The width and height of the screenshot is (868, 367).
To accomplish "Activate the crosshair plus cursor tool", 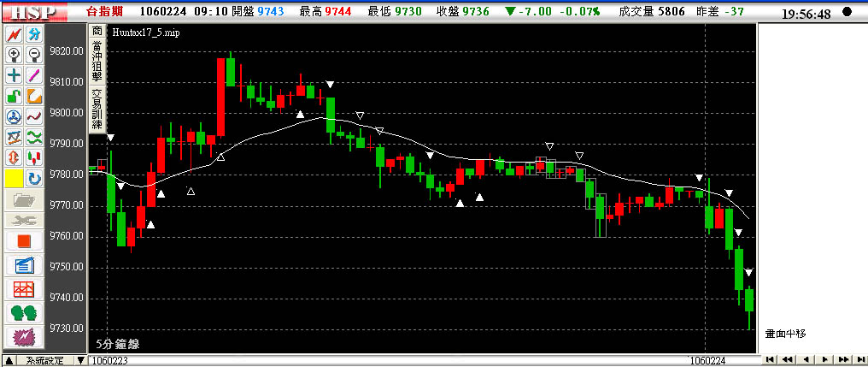I will click(15, 75).
